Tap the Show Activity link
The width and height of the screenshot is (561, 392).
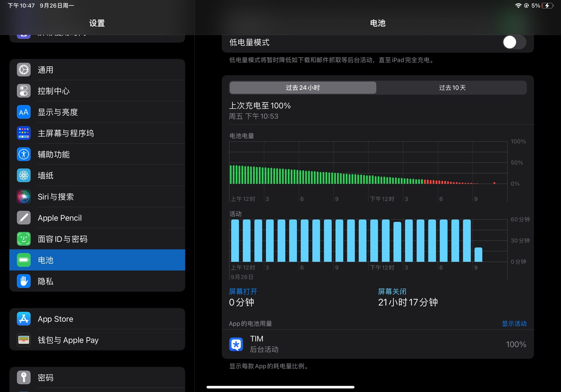(514, 324)
